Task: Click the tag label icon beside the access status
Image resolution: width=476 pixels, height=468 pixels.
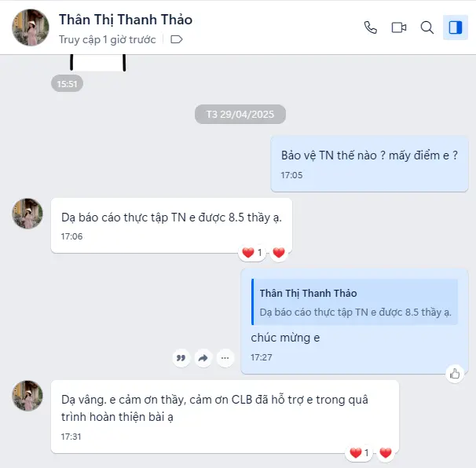Action: point(177,39)
